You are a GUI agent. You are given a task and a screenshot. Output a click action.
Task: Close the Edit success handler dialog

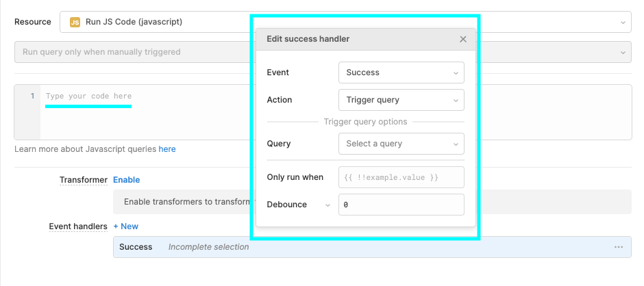(463, 40)
